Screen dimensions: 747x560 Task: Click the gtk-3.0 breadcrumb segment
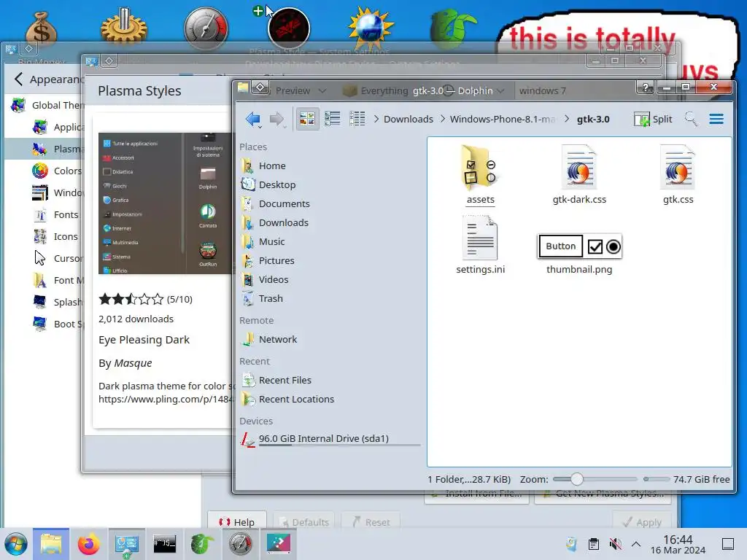pyautogui.click(x=593, y=119)
